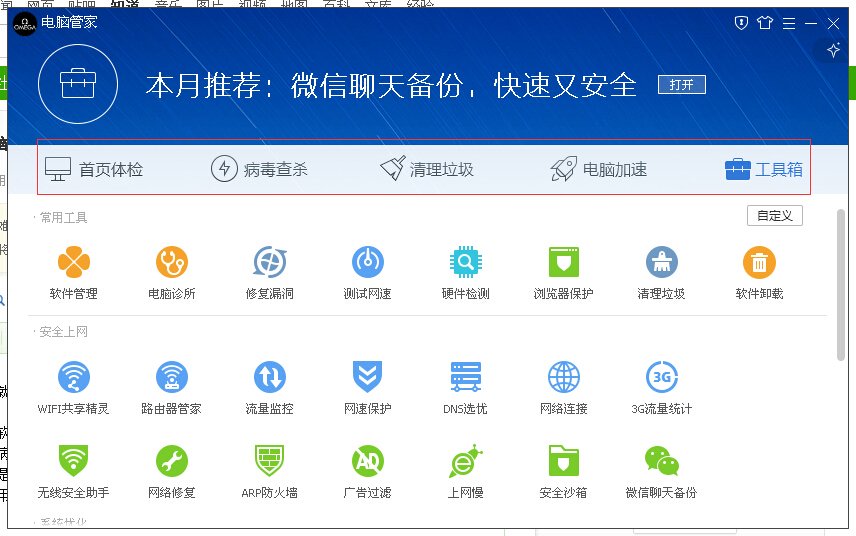Open 软件管理 software manager tool

point(74,272)
